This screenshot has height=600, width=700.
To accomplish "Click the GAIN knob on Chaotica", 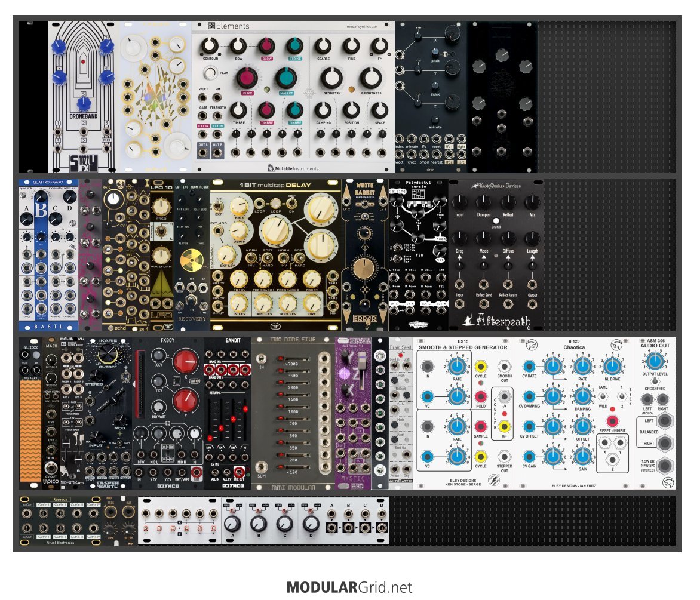I will click(582, 456).
